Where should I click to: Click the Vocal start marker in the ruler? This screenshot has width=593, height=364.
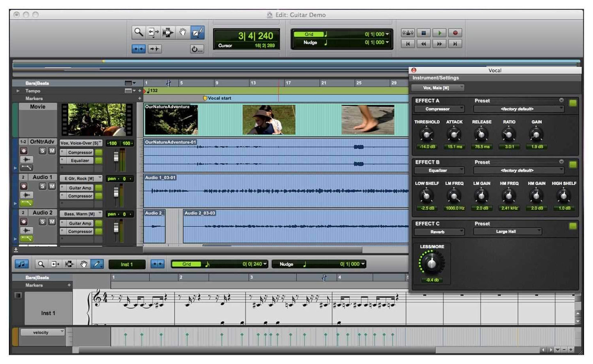click(205, 98)
